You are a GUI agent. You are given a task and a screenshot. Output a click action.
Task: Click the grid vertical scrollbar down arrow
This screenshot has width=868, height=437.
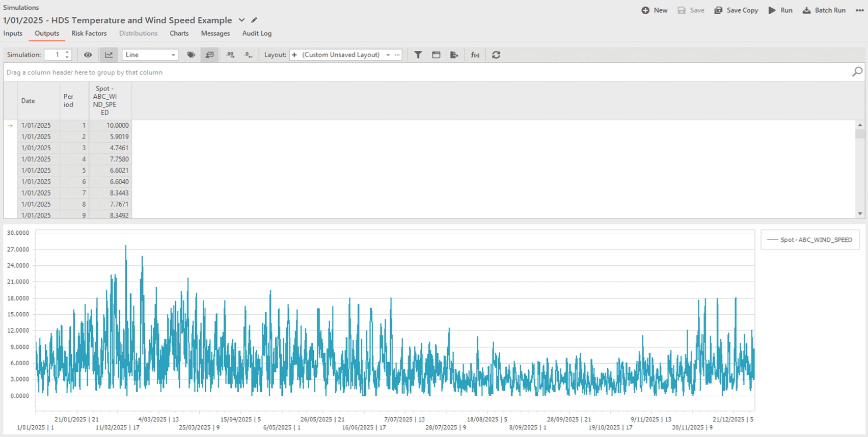(860, 214)
